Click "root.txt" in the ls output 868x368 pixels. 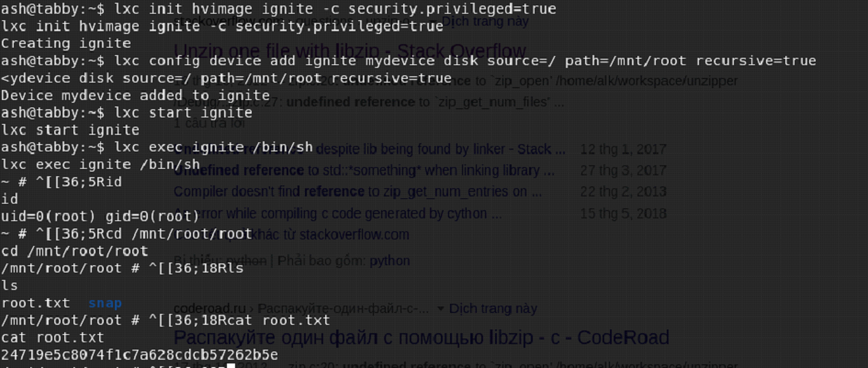(x=34, y=303)
